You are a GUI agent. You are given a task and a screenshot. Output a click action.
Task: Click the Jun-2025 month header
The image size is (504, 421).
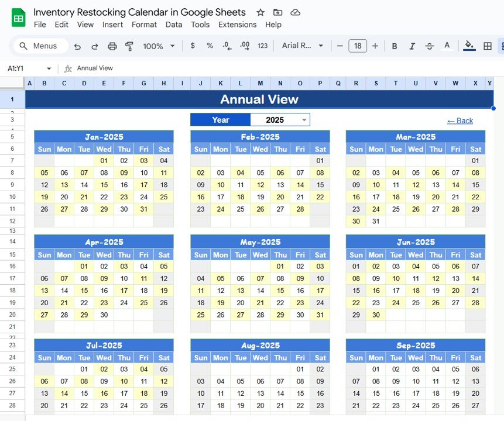click(416, 242)
